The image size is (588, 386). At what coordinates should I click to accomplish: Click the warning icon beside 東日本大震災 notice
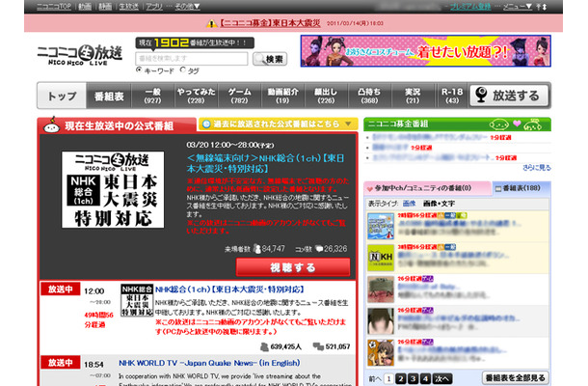click(212, 23)
